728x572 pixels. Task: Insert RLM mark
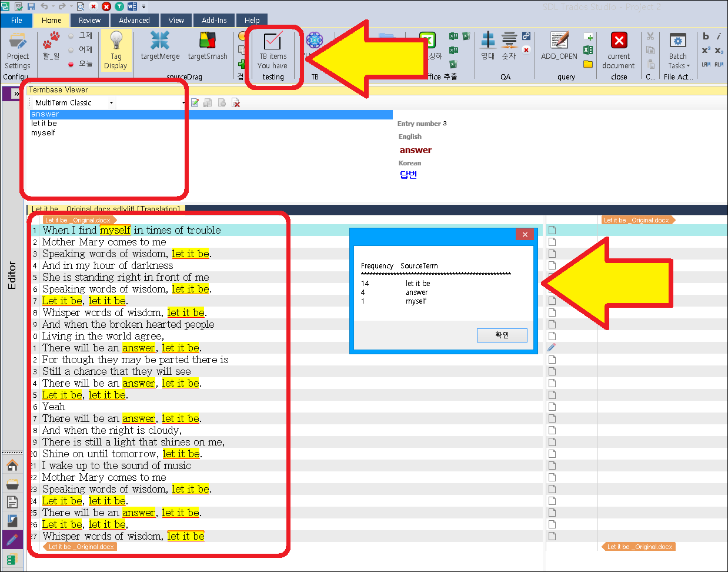pos(719,64)
